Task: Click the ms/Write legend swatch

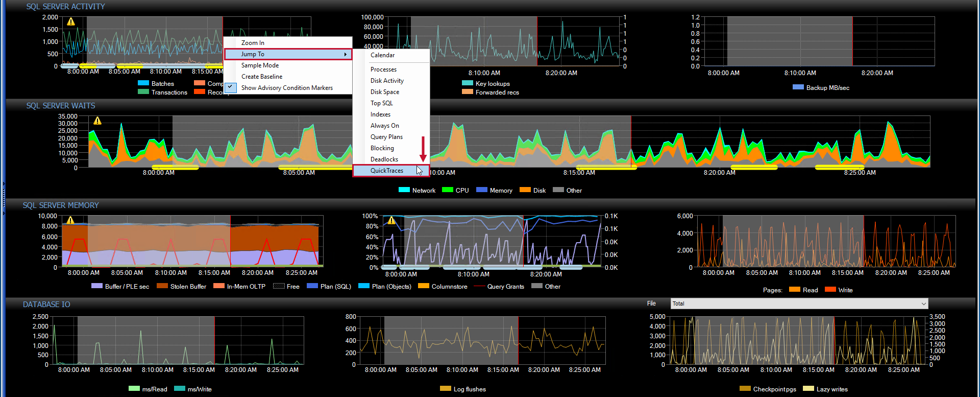Action: 180,389
